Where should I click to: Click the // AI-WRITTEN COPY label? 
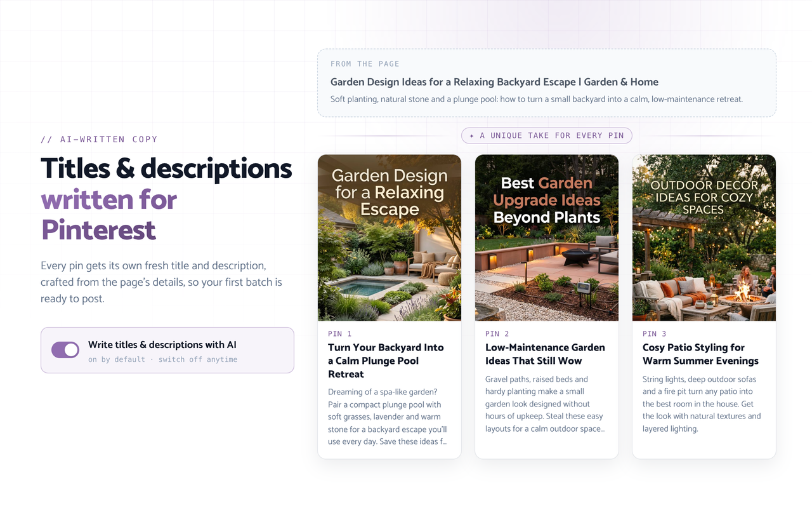99,139
